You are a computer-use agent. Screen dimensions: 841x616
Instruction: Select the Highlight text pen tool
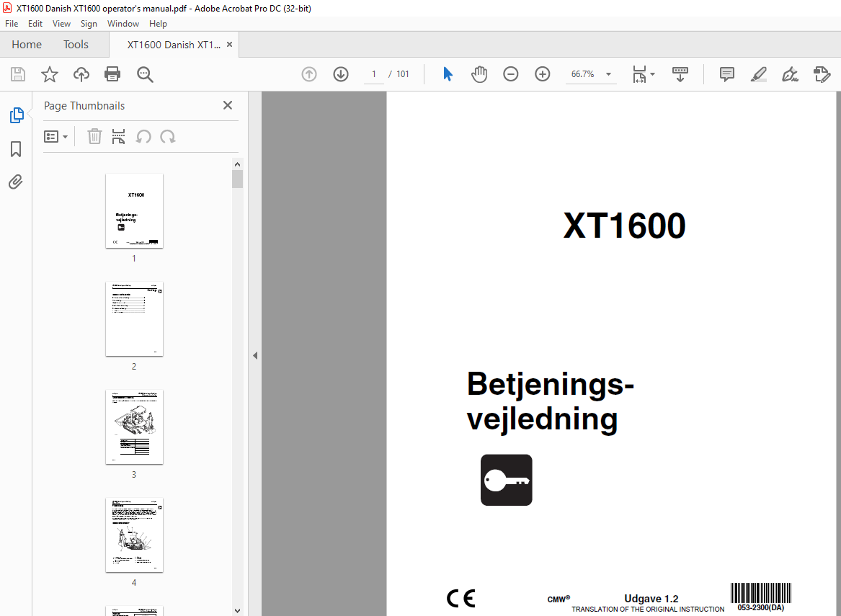click(x=758, y=74)
